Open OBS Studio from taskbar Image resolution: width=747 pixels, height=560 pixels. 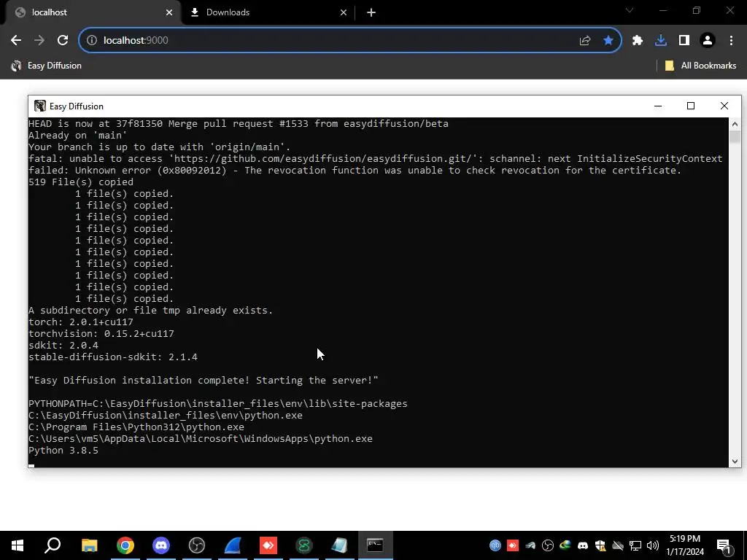click(197, 545)
